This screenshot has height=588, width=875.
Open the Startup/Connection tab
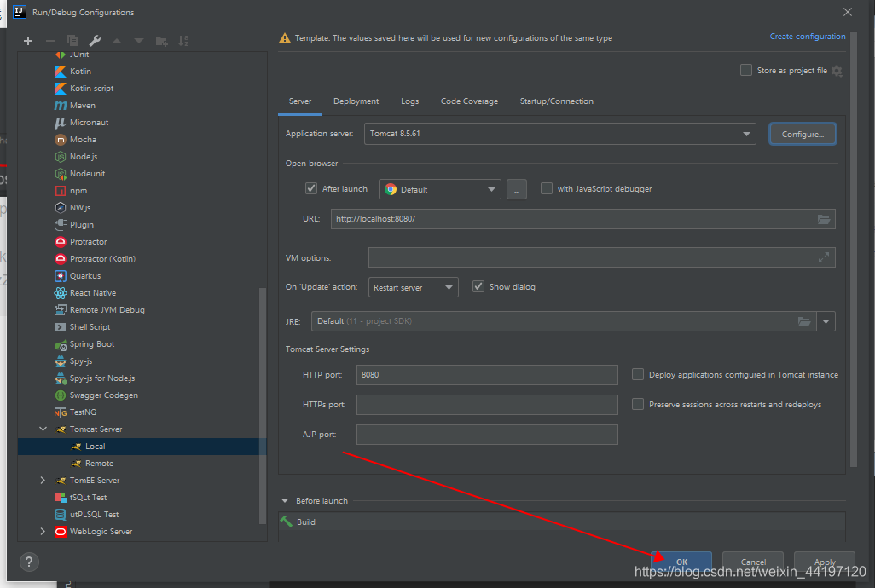click(556, 101)
